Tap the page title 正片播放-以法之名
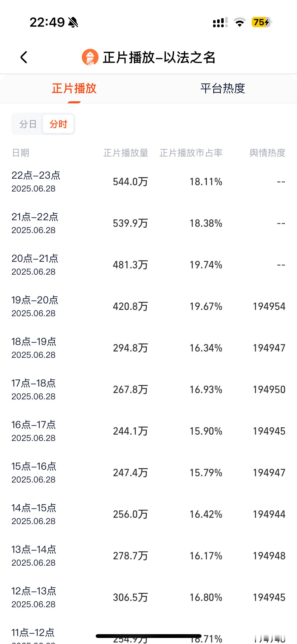This screenshot has width=297, height=644. (159, 57)
